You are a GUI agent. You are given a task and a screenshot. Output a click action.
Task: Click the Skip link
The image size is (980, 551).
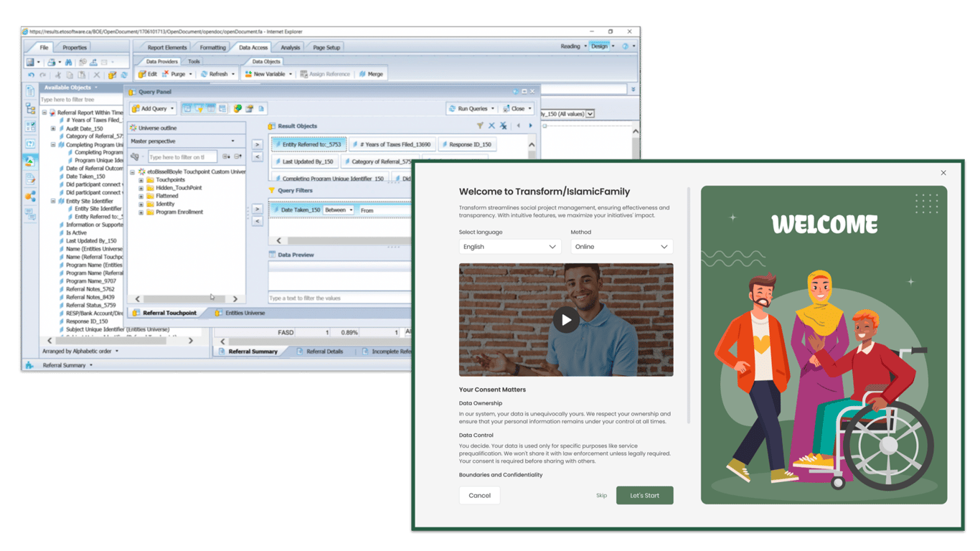tap(601, 496)
